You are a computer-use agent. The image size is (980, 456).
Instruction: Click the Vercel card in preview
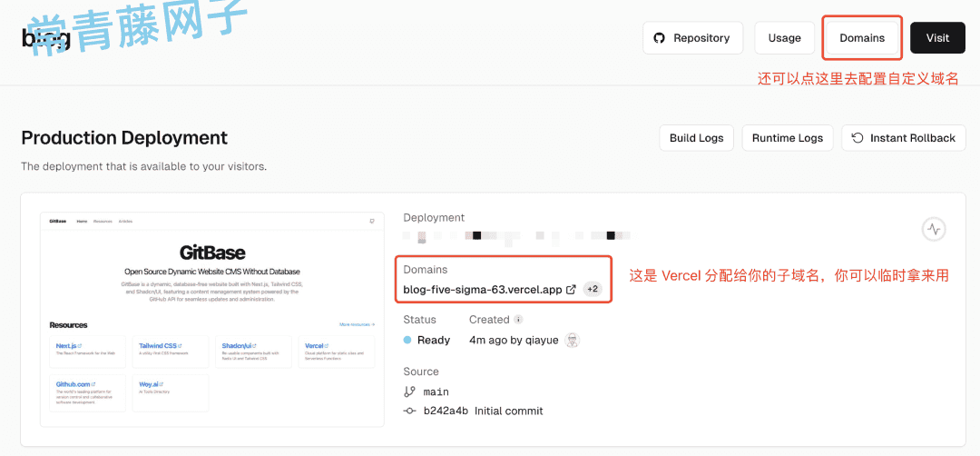337,352
